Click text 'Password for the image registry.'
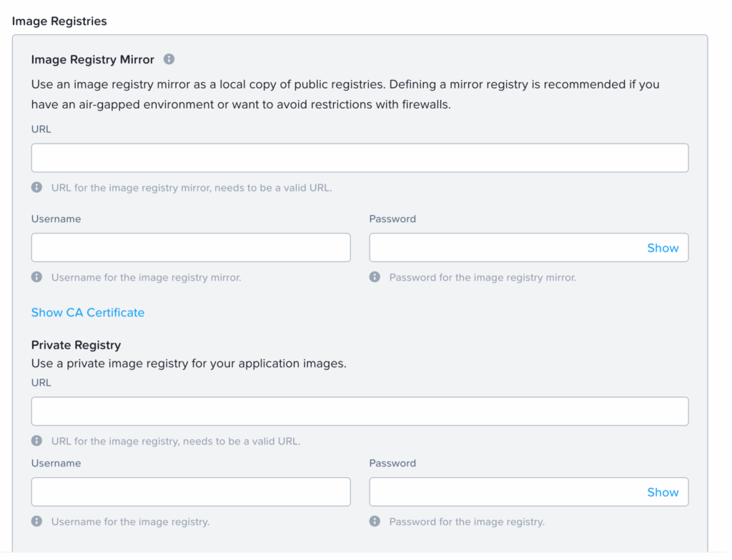Image resolution: width=732 pixels, height=560 pixels. point(467,521)
